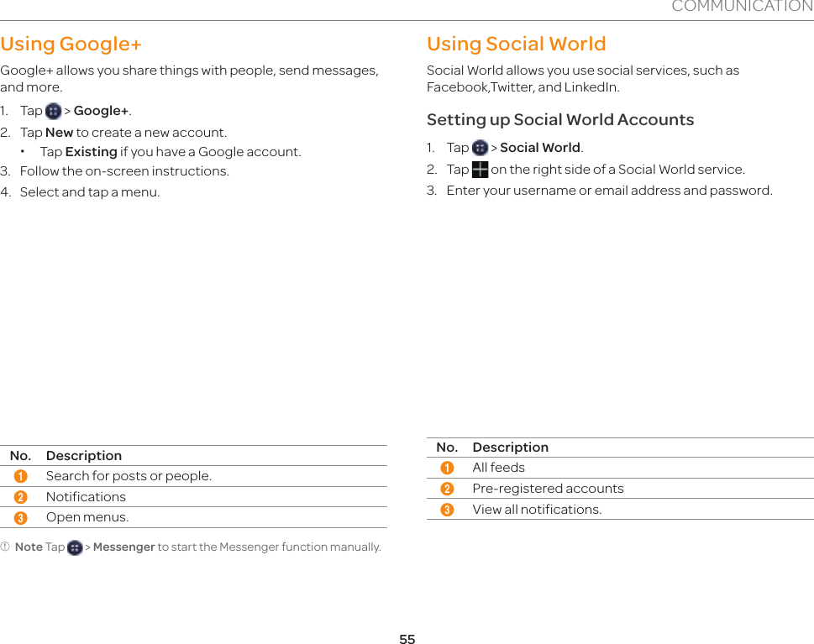Image resolution: width=814 pixels, height=644 pixels.
Task: Click 'Enter your username or email address and password.'
Action: point(610,191)
